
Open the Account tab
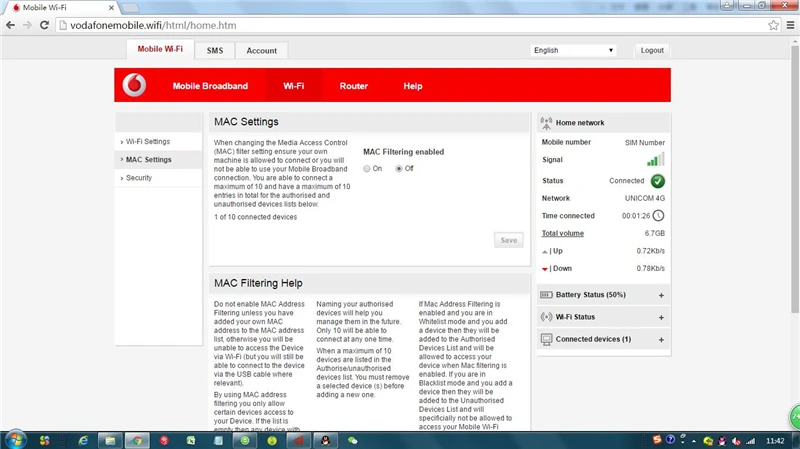[x=262, y=51]
